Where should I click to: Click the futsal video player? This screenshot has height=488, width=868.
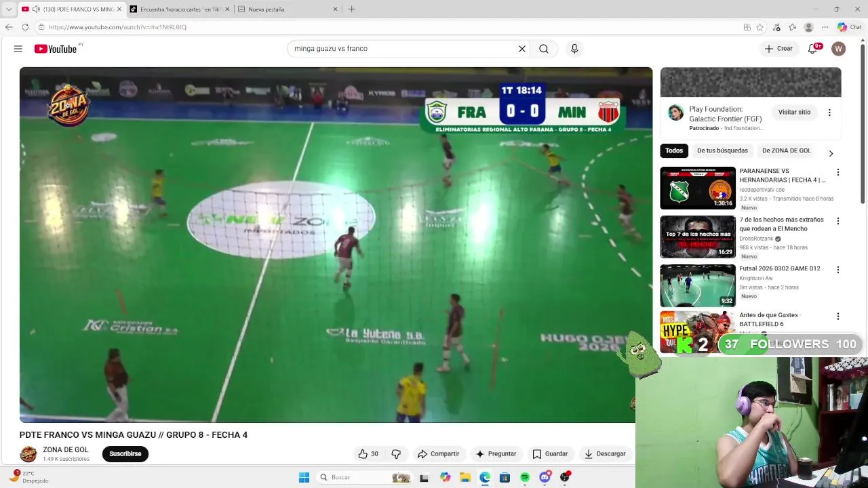tap(336, 245)
